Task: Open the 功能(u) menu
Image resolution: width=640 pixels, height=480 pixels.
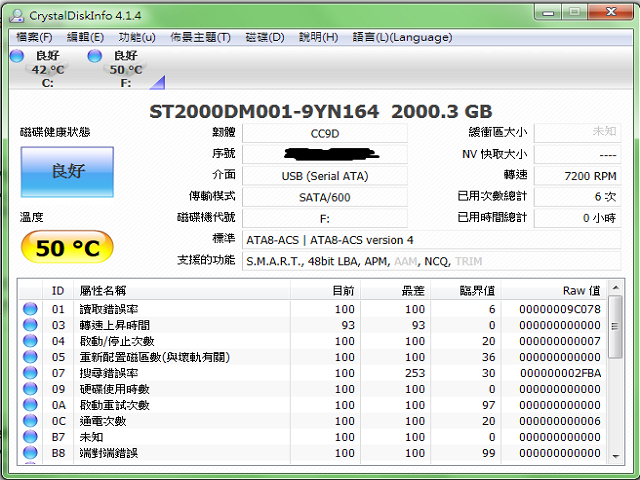Action: click(x=137, y=38)
